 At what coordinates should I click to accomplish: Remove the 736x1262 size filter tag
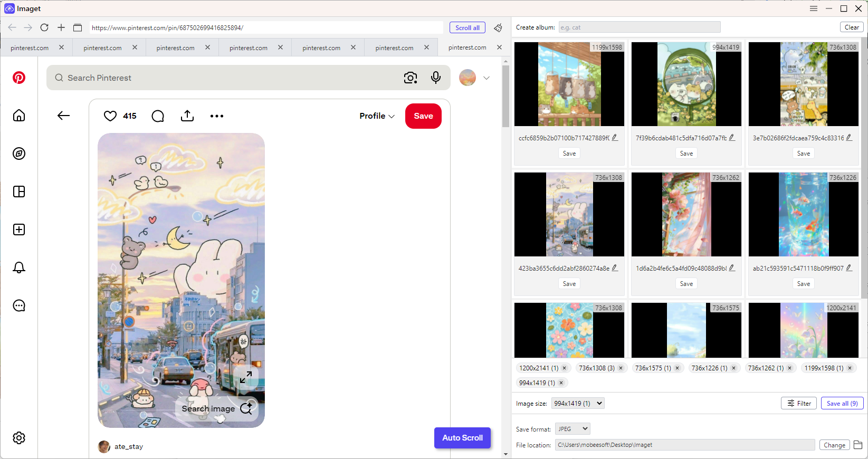(790, 368)
